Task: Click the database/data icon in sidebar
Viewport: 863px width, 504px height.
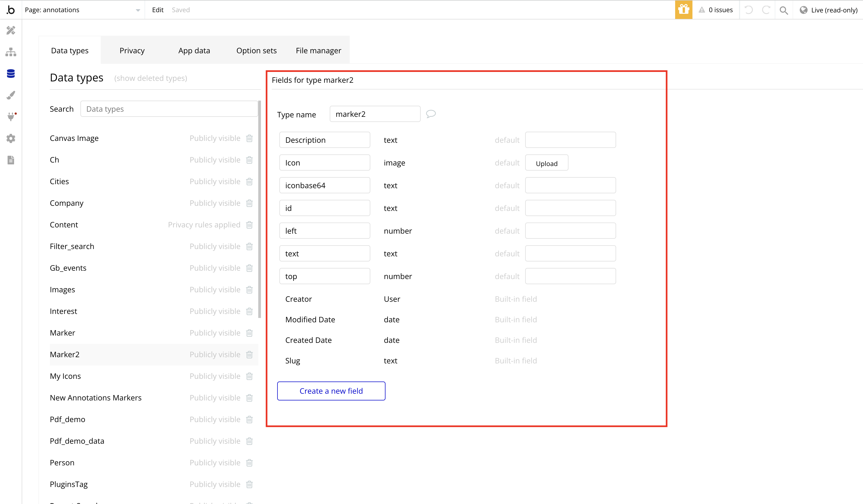Action: click(11, 74)
